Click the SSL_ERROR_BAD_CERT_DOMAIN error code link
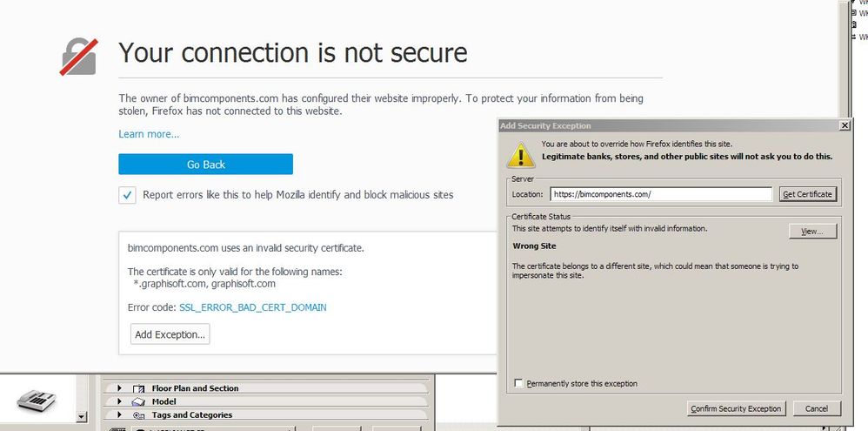The image size is (868, 431). (252, 307)
